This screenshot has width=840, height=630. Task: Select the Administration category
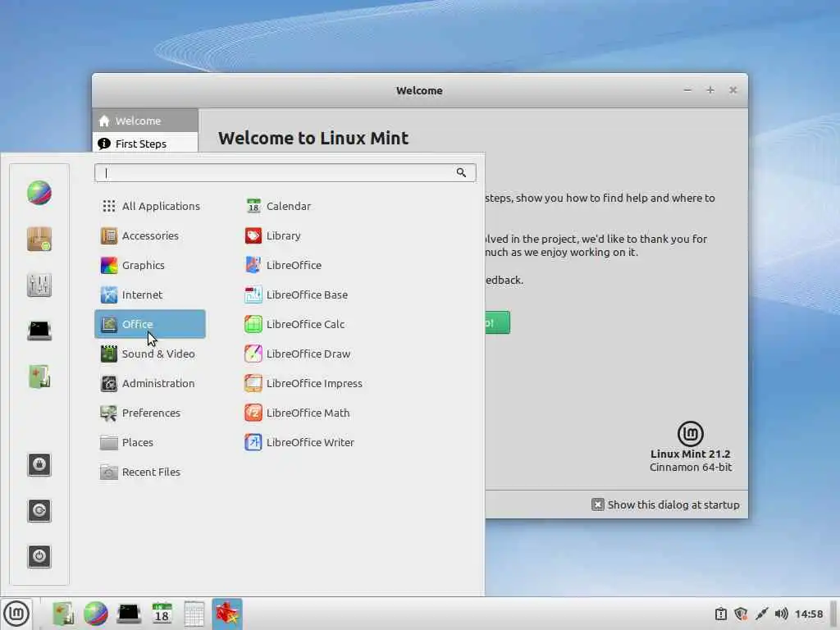pyautogui.click(x=150, y=383)
